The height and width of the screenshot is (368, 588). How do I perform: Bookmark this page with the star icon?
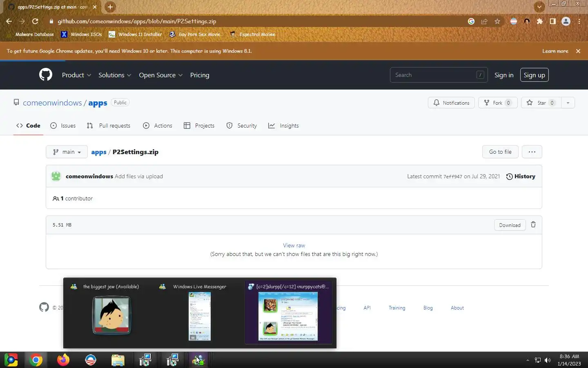[497, 21]
